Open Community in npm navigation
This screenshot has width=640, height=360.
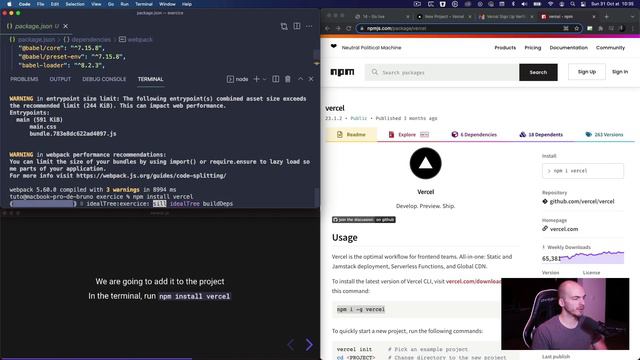[610, 48]
